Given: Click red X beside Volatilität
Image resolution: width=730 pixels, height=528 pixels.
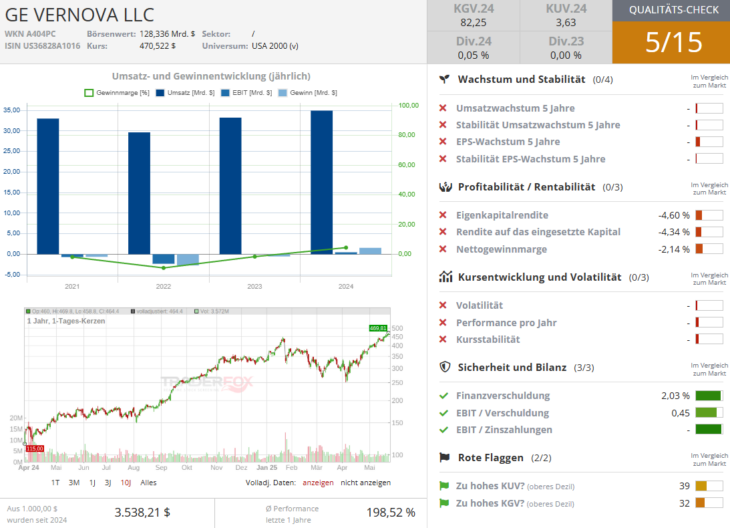Looking at the screenshot, I should 443,305.
